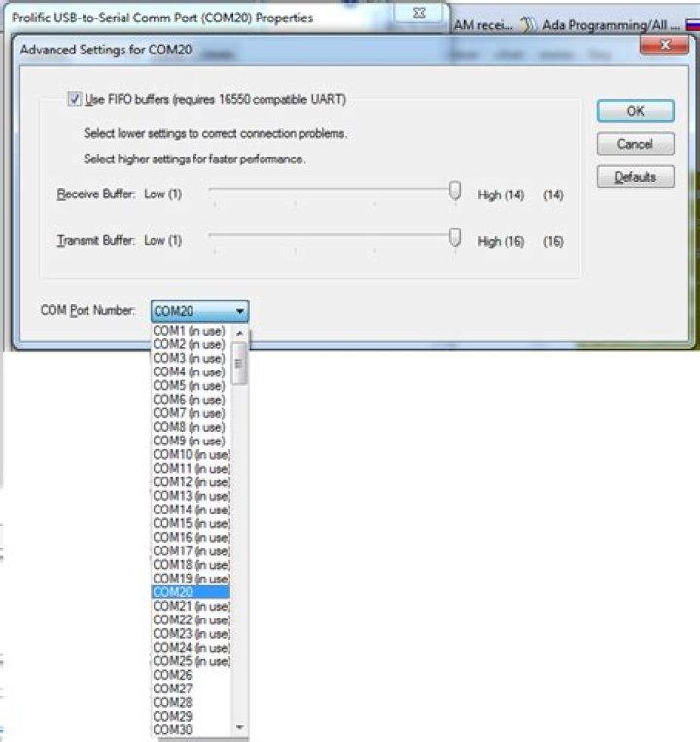Close the Advanced Settings for COM20 dialog

664,45
